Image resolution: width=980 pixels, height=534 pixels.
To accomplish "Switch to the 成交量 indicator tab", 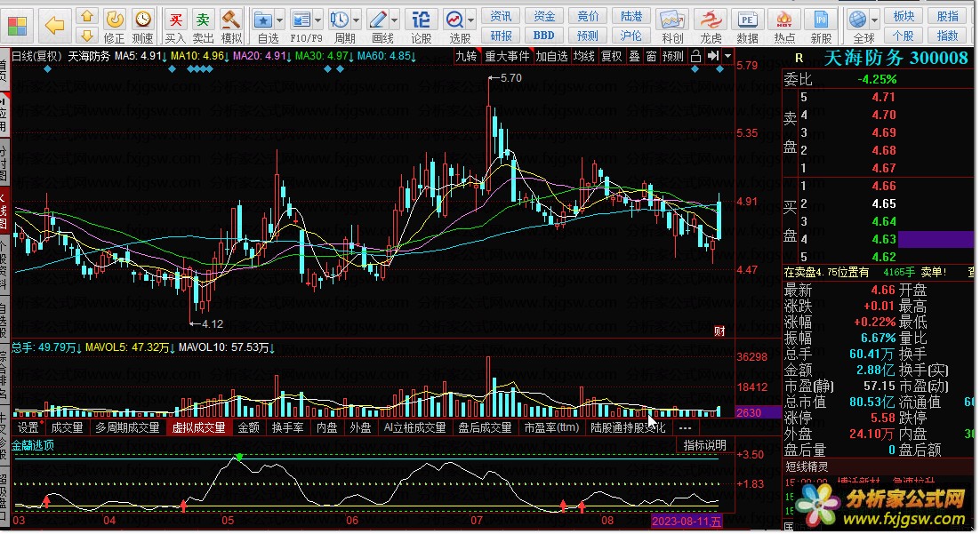I will pos(67,428).
